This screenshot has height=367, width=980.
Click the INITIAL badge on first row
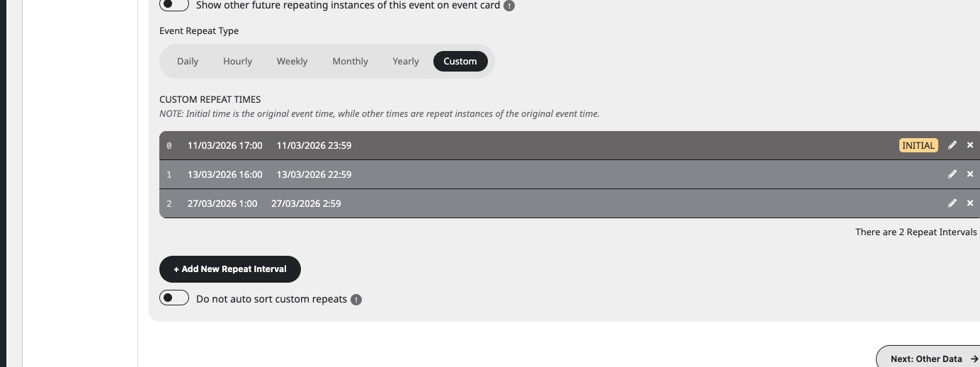(918, 145)
